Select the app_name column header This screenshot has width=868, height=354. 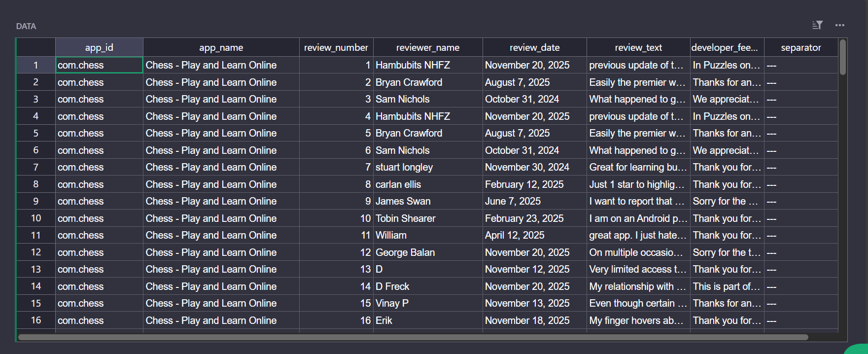221,47
